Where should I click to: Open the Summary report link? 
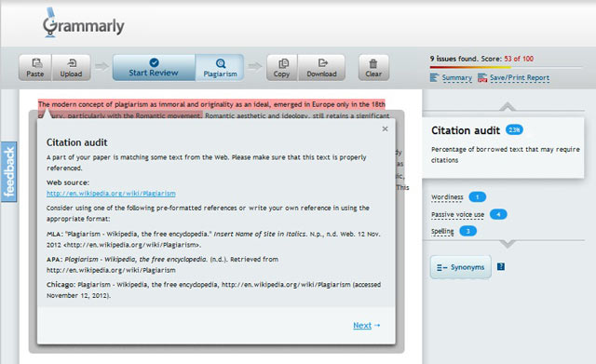click(456, 78)
